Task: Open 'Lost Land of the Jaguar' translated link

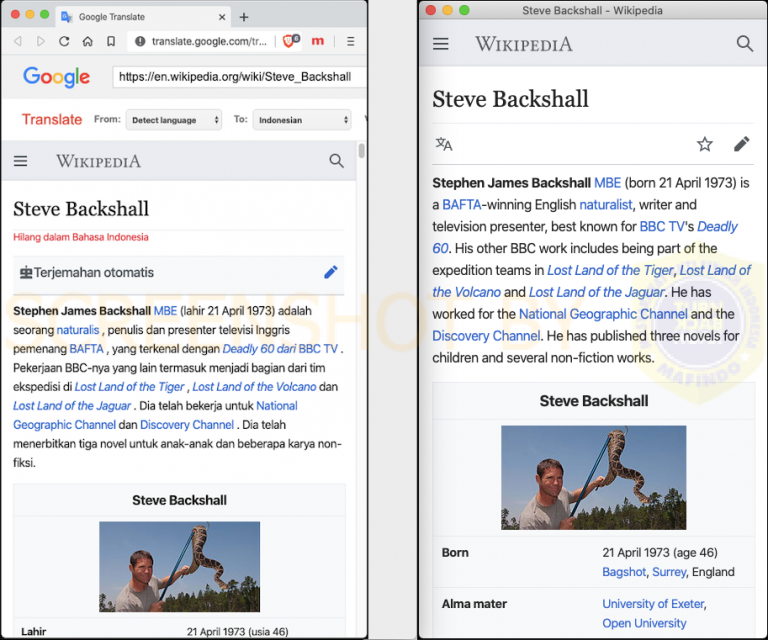Action: tap(72, 406)
